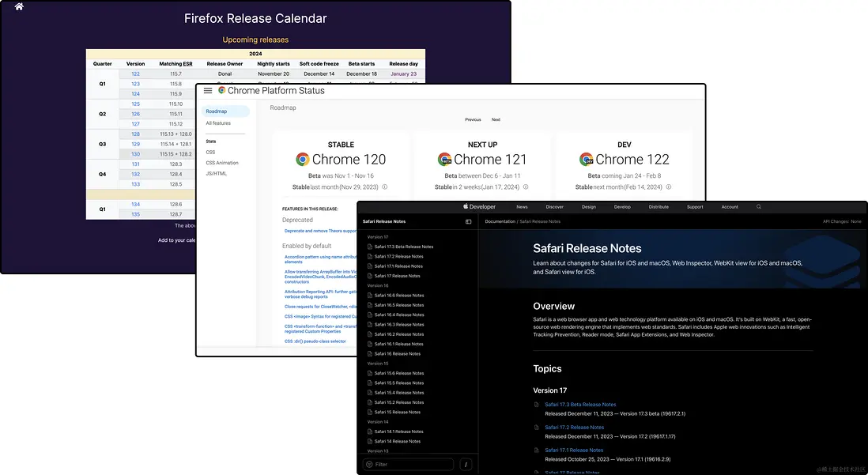Click the January 23 release day cell
The image size is (868, 475).
pyautogui.click(x=403, y=74)
